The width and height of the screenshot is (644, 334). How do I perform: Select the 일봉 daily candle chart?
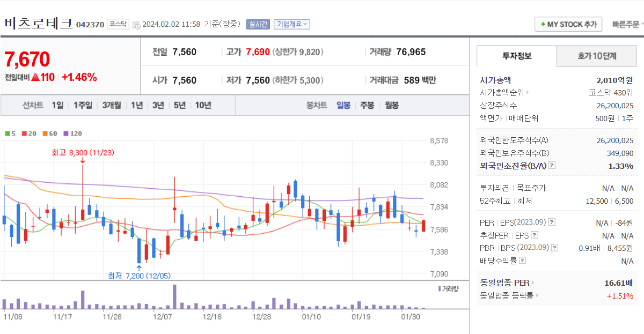[x=343, y=105]
